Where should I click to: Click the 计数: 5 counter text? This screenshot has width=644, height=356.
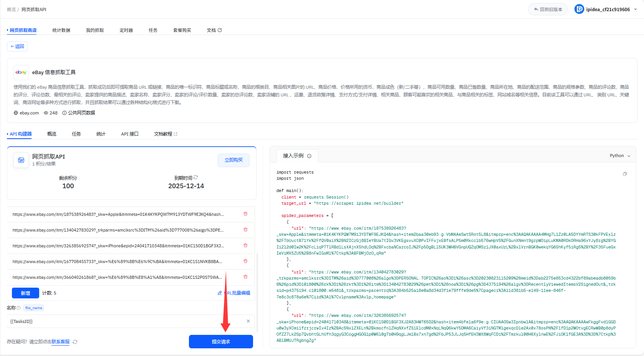click(x=49, y=293)
